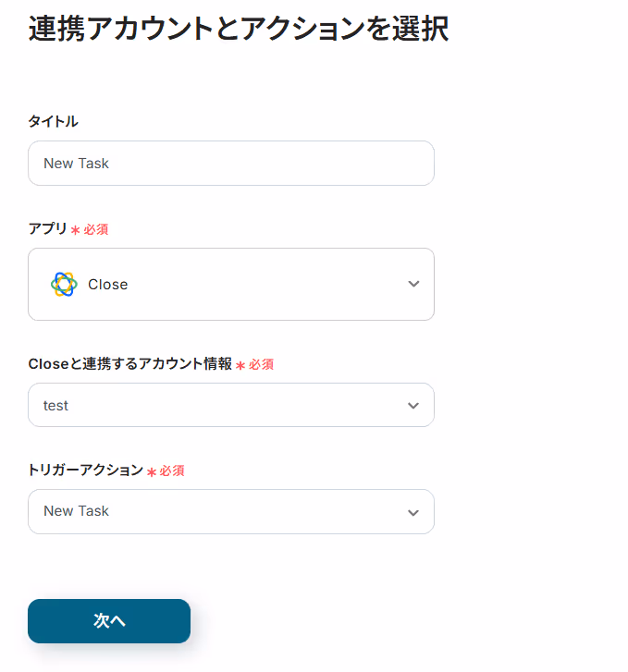The image size is (628, 672).
Task: Click the 必須 marker beside the account info label
Action: 261,364
